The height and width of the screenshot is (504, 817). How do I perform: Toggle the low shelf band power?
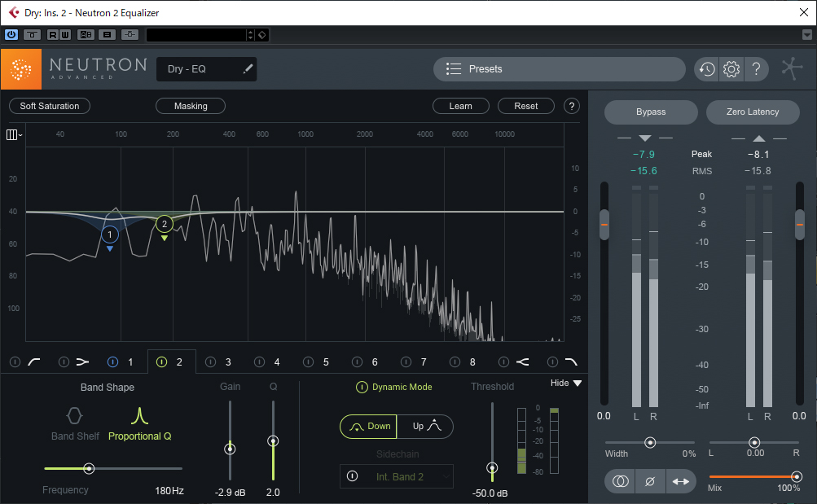tap(64, 362)
